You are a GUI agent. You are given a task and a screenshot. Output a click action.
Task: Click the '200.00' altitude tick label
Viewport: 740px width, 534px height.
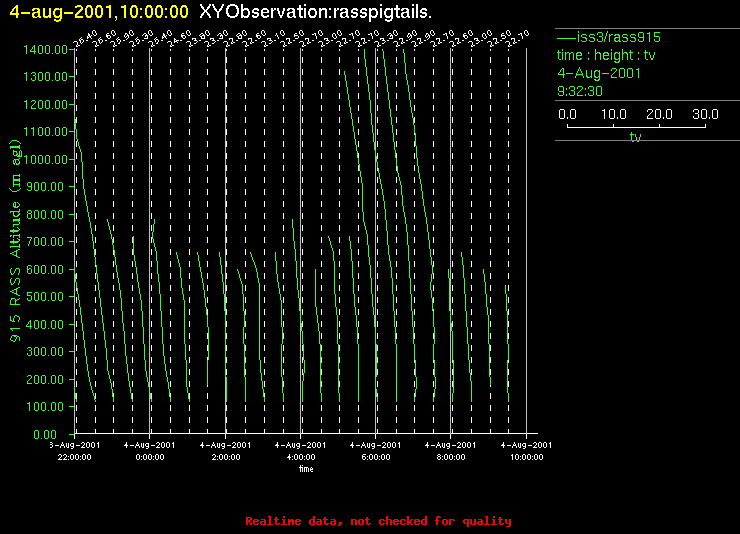point(45,379)
